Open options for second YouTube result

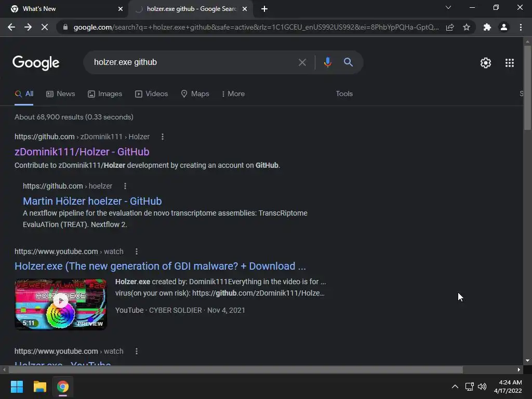point(137,351)
